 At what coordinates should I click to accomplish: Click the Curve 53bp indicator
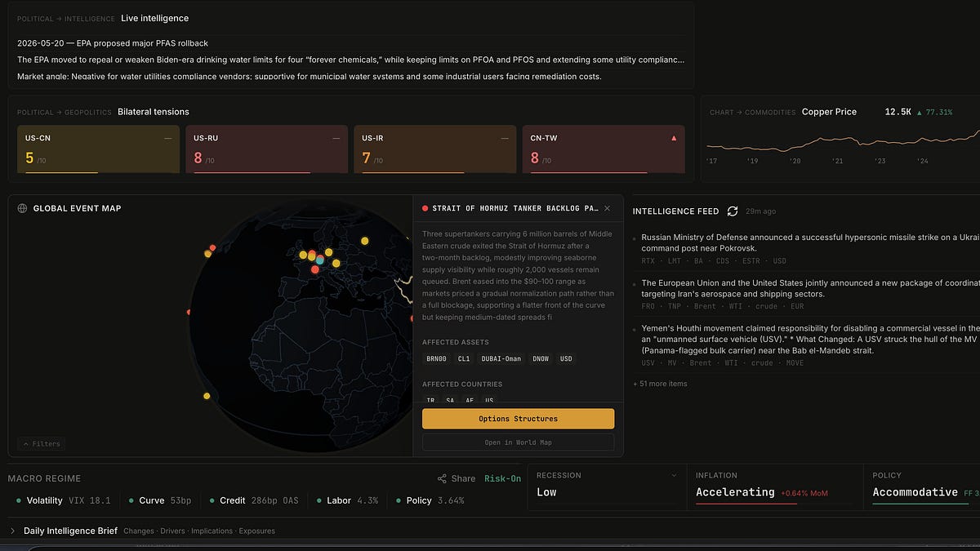click(x=158, y=500)
